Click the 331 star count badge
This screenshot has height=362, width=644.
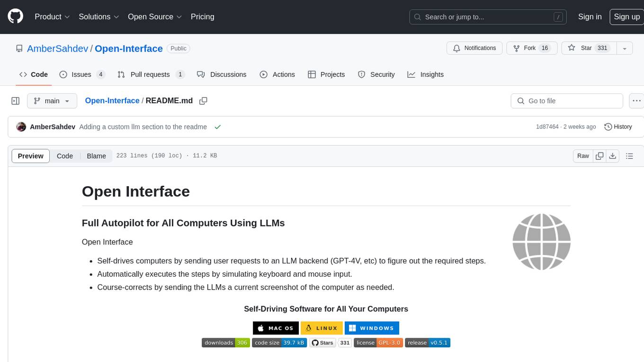345,343
